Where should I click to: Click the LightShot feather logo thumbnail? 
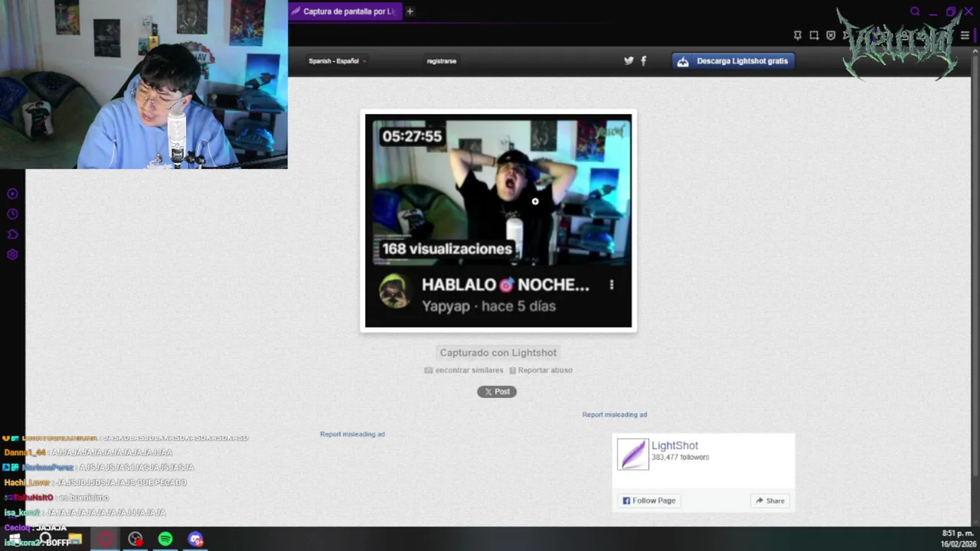pos(633,455)
